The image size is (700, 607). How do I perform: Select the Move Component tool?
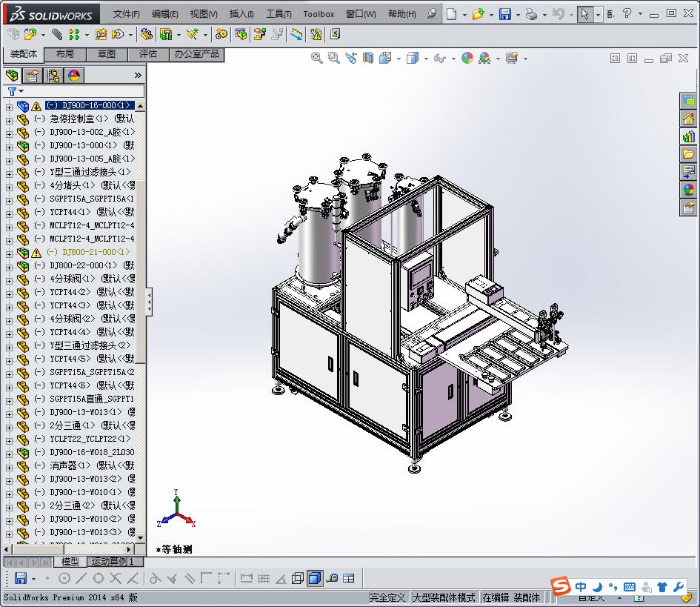tap(118, 34)
